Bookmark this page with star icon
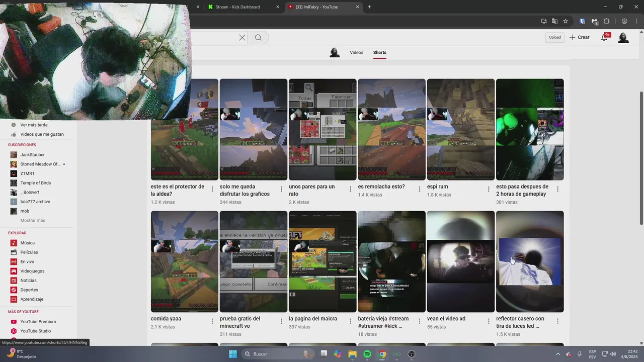 click(x=566, y=21)
